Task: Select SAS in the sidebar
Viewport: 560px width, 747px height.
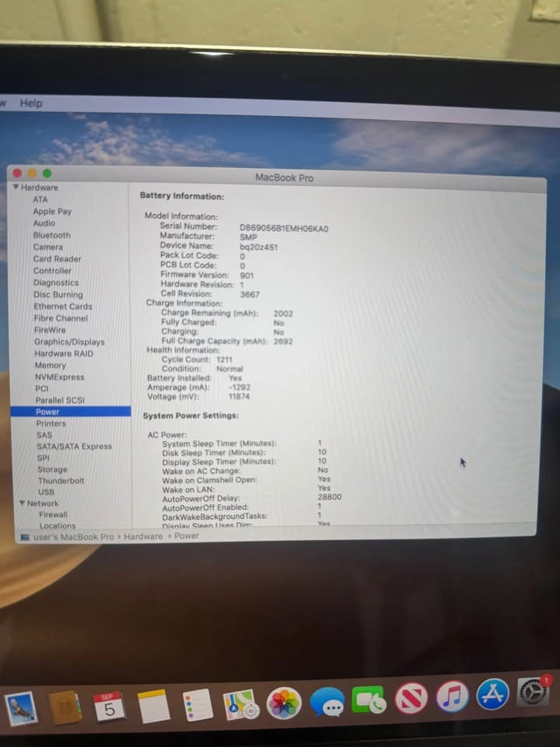Action: click(x=44, y=434)
